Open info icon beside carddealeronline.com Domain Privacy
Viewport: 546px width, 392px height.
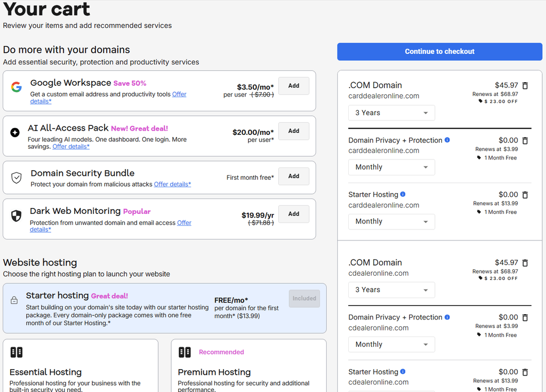coord(447,140)
